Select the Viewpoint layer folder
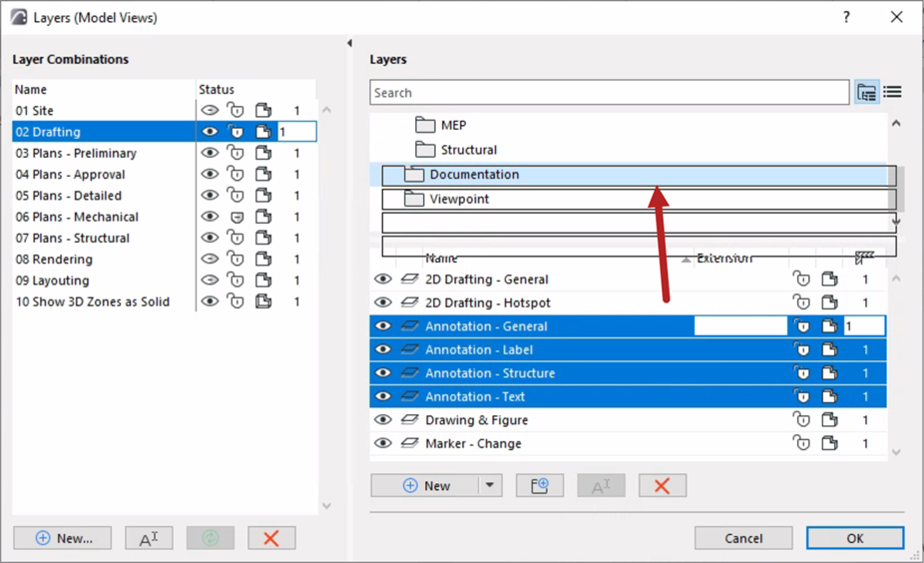924x563 pixels. [447, 200]
